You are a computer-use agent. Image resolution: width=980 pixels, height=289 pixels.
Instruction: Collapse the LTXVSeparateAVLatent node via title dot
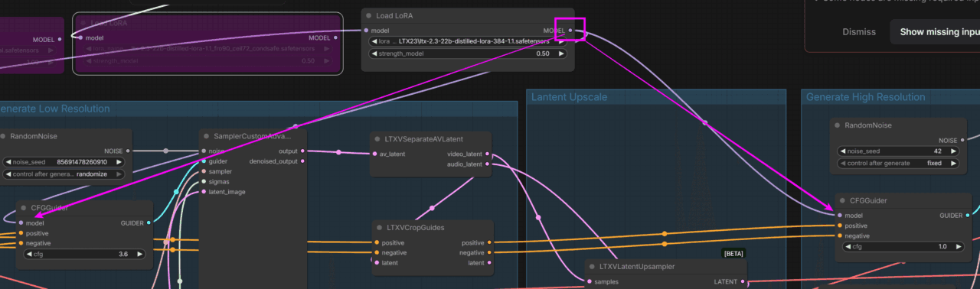click(x=377, y=139)
